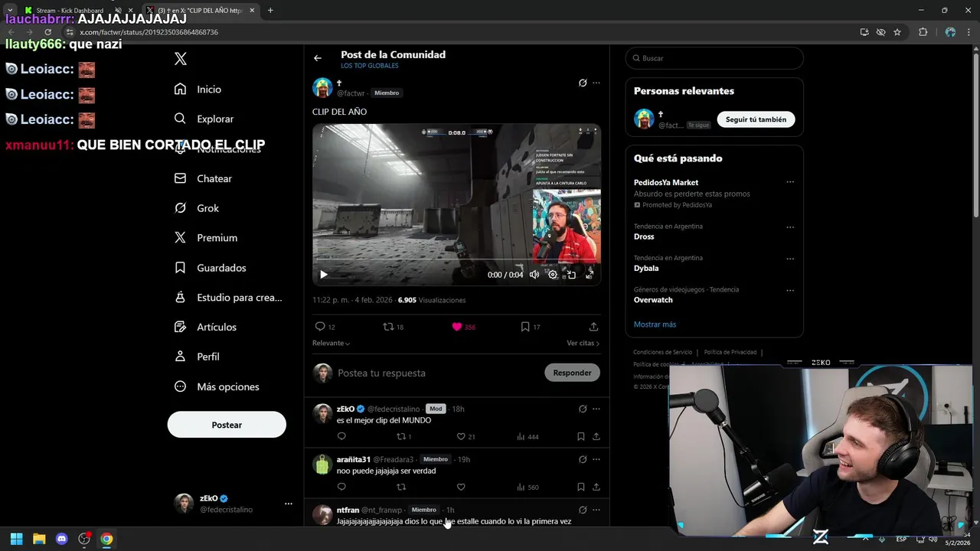
Task: Open File Explorer from the taskbar
Action: (x=39, y=539)
